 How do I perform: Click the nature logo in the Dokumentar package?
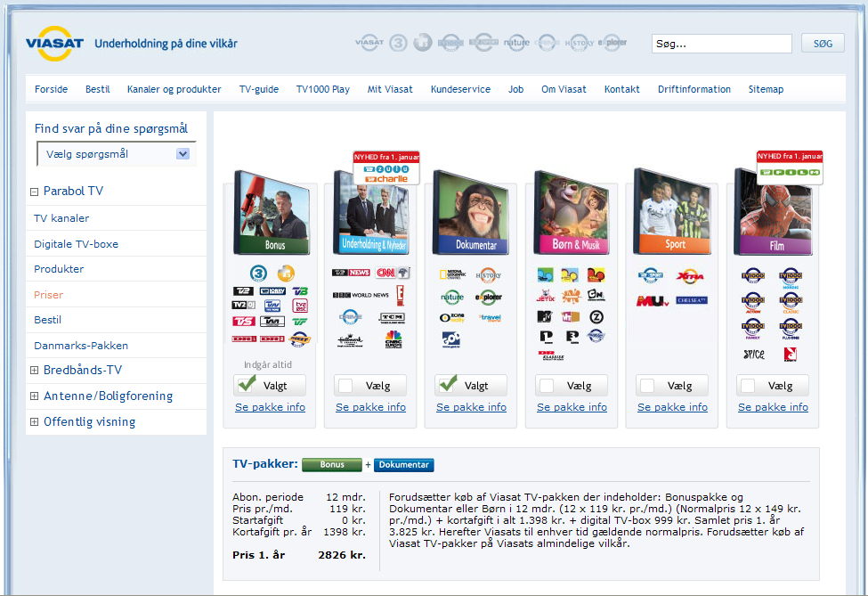(452, 297)
